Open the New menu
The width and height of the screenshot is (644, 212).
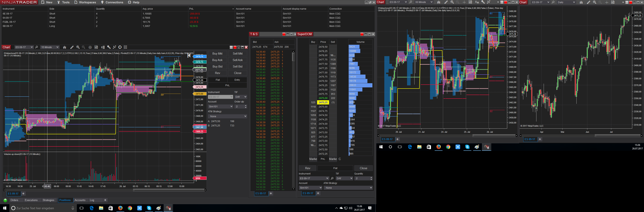click(47, 2)
